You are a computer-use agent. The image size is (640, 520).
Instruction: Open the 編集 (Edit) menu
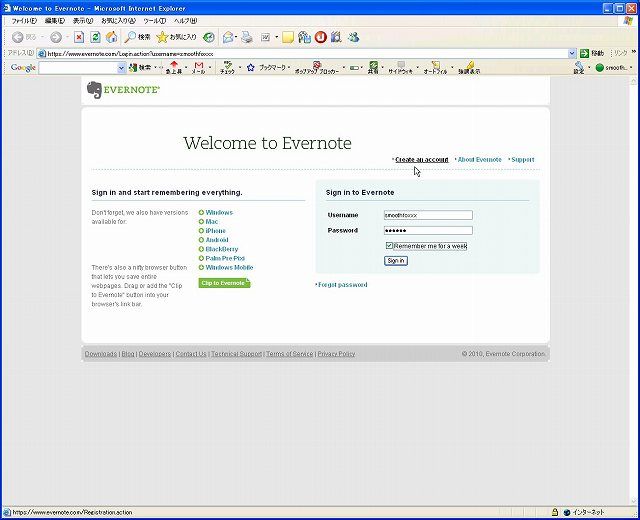coord(55,20)
